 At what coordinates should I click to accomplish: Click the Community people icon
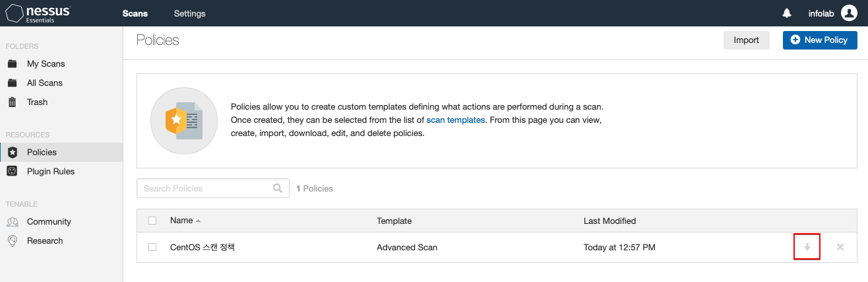click(x=12, y=222)
